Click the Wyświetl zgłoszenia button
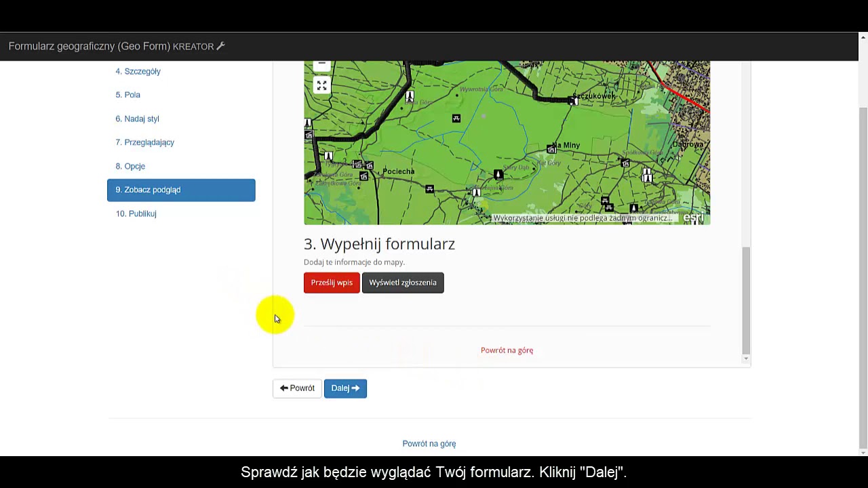 click(x=403, y=283)
